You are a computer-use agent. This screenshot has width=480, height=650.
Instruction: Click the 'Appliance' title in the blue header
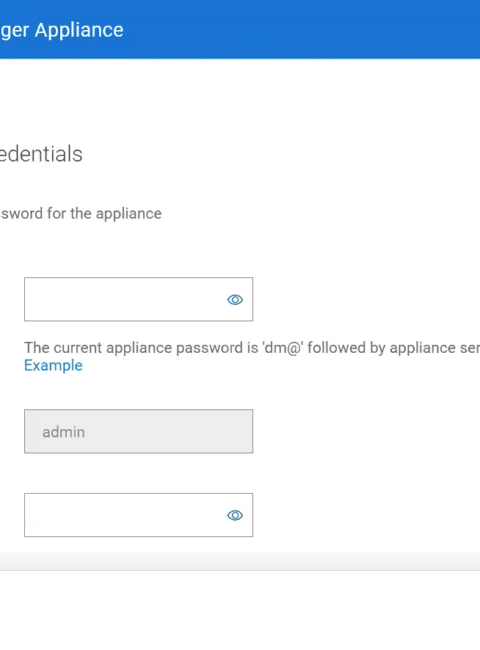[79, 30]
